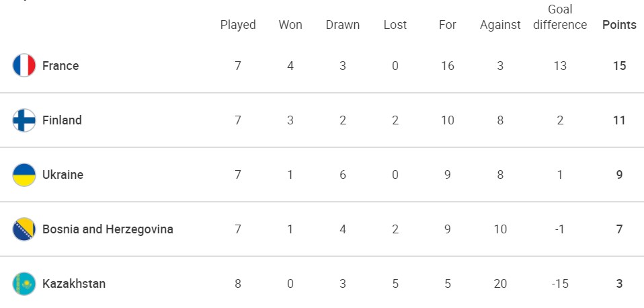Click the Won column header
This screenshot has width=644, height=308.
pyautogui.click(x=290, y=25)
